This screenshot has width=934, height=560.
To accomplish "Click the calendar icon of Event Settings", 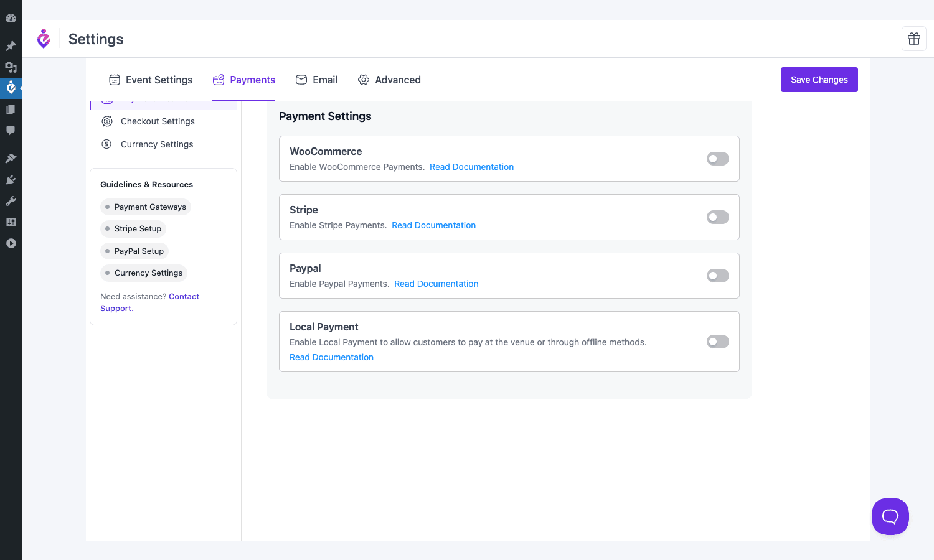I will coord(115,80).
